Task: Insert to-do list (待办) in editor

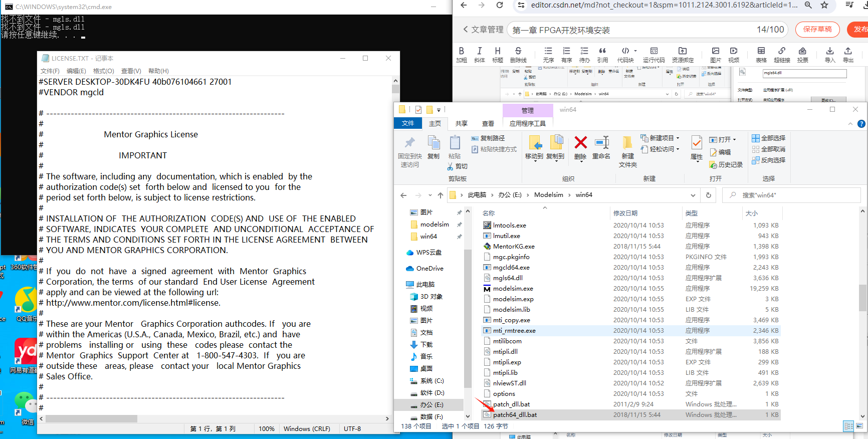Action: click(x=584, y=54)
